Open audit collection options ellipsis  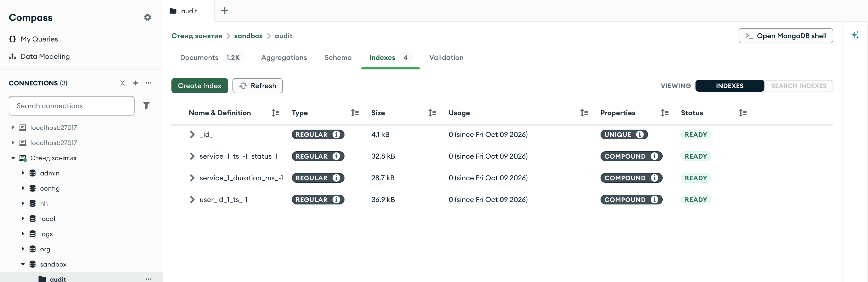pyautogui.click(x=149, y=279)
